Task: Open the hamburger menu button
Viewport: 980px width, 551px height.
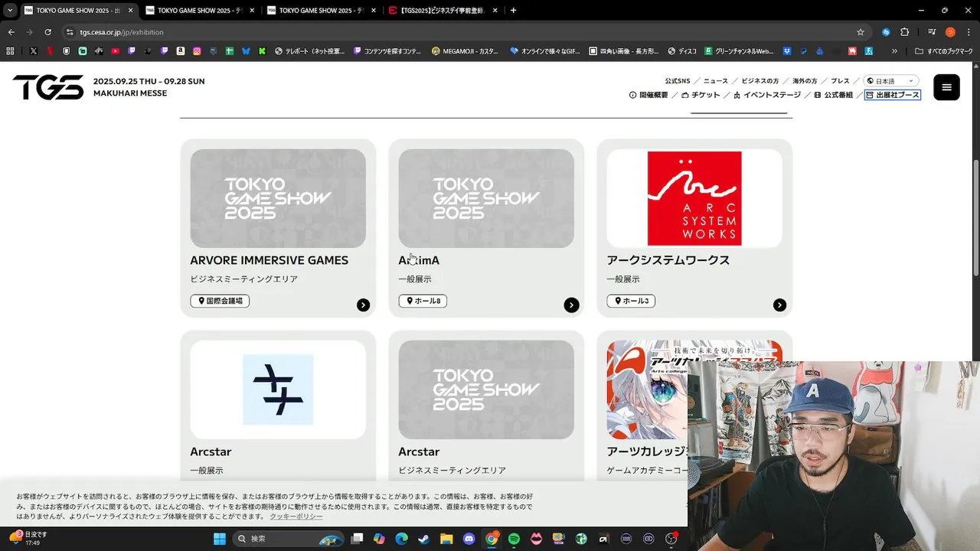Action: tap(946, 87)
